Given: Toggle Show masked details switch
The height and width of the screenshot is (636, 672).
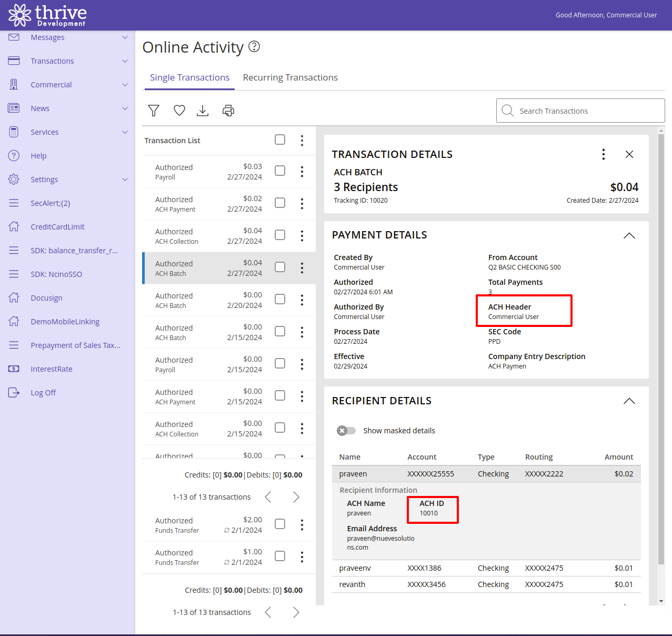Looking at the screenshot, I should point(346,431).
